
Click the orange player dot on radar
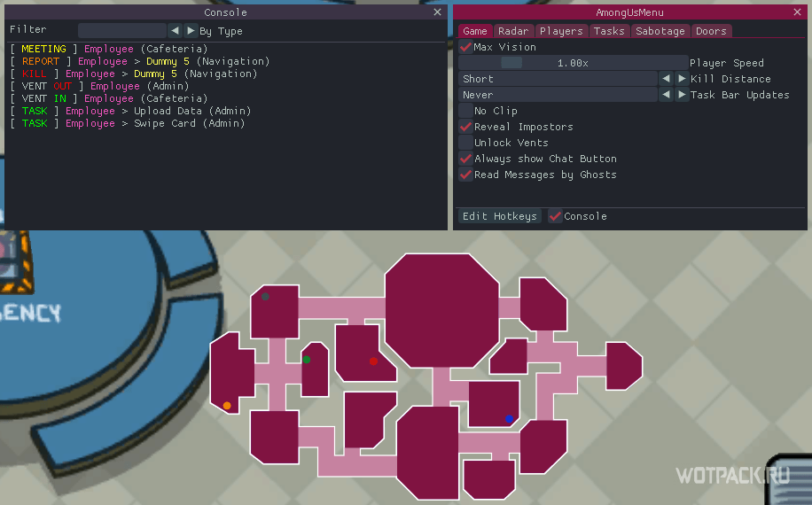click(227, 406)
